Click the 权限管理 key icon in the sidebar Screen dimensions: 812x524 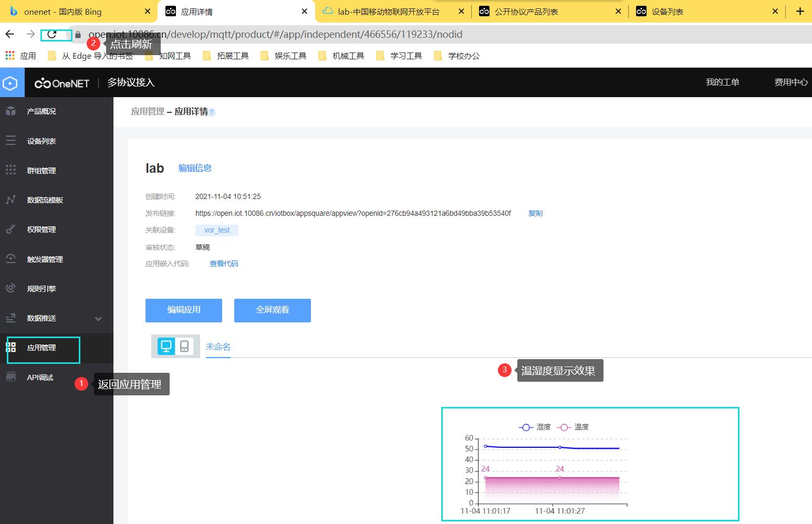(x=11, y=229)
